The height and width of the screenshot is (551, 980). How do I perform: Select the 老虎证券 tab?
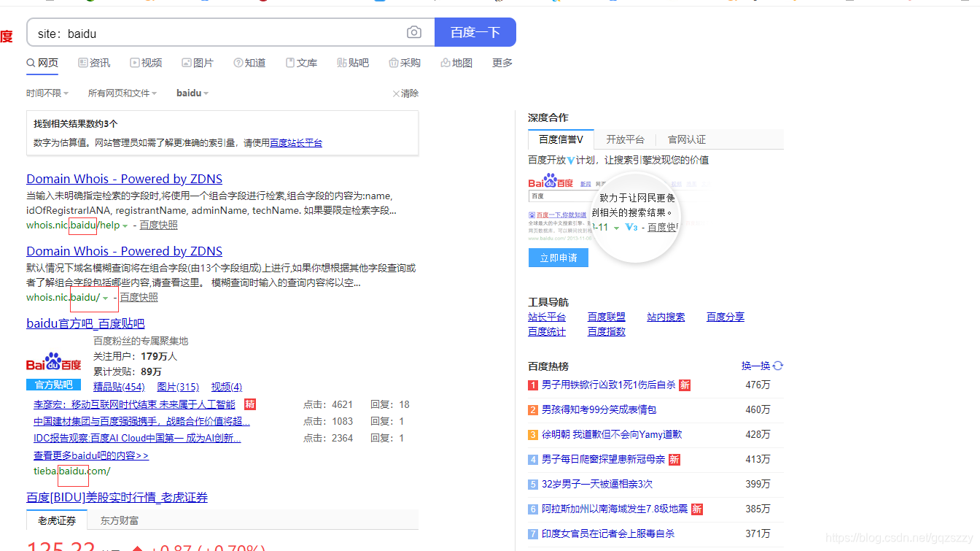pos(57,520)
